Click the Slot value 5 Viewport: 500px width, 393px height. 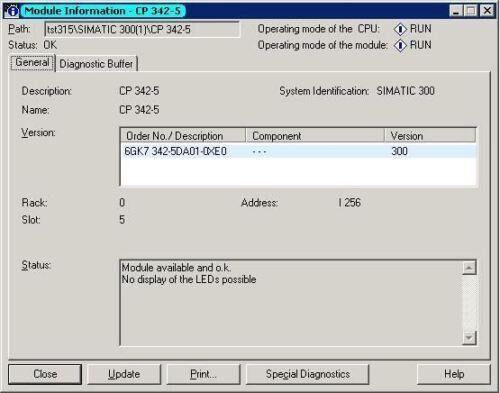[122, 220]
